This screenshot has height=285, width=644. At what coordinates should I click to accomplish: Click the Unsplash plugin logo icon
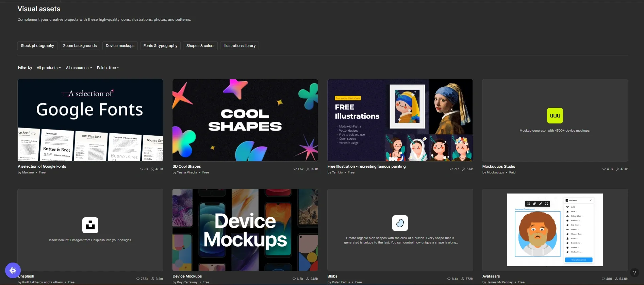pyautogui.click(x=90, y=225)
